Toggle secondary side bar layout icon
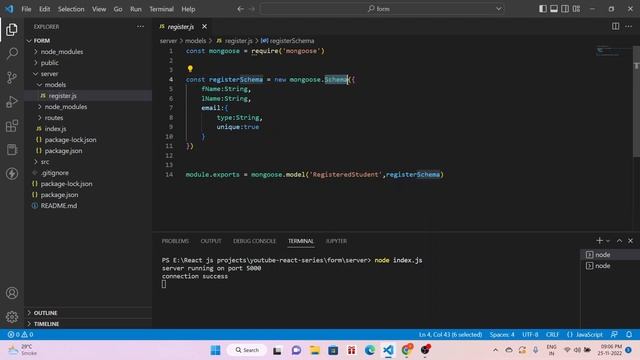 (565, 9)
